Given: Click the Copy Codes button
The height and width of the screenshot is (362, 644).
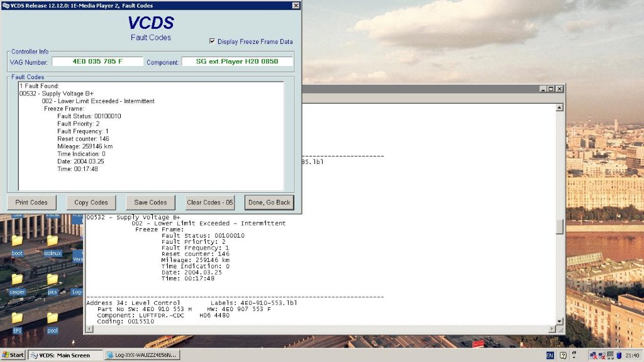Looking at the screenshot, I should (91, 202).
